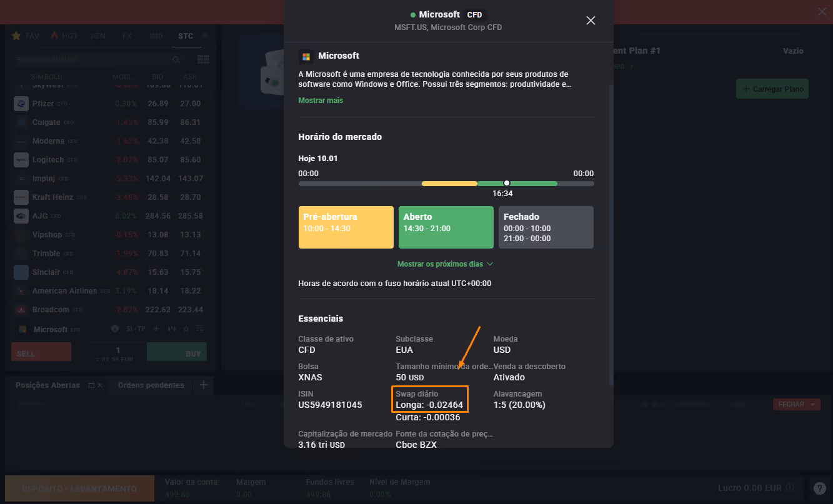
Task: Add a new panel tab with plus
Action: (203, 385)
